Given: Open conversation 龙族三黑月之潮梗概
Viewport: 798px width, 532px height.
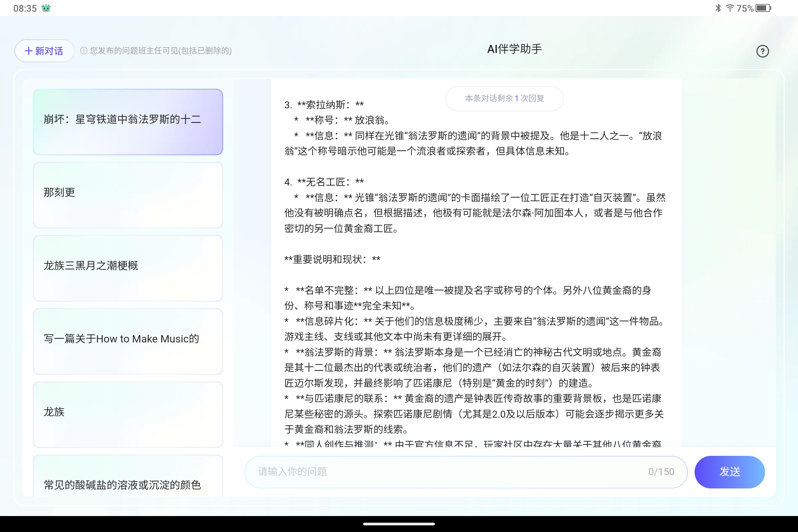Looking at the screenshot, I should point(128,268).
